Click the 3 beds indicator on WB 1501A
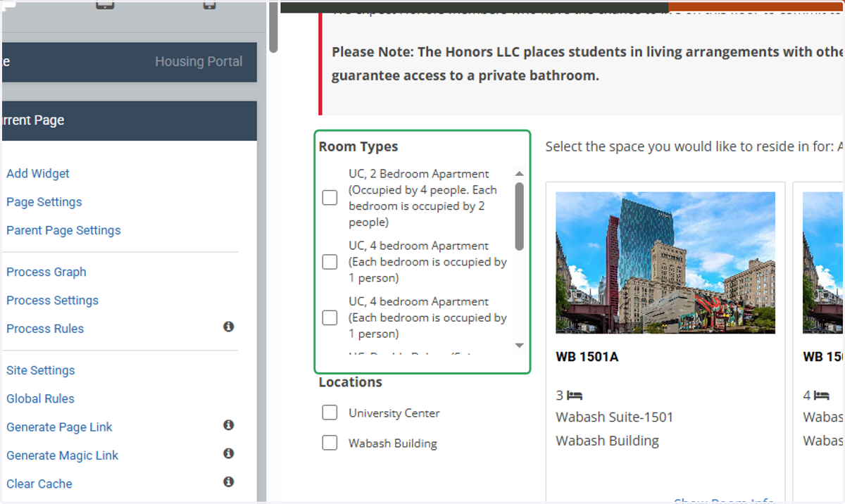 [569, 396]
